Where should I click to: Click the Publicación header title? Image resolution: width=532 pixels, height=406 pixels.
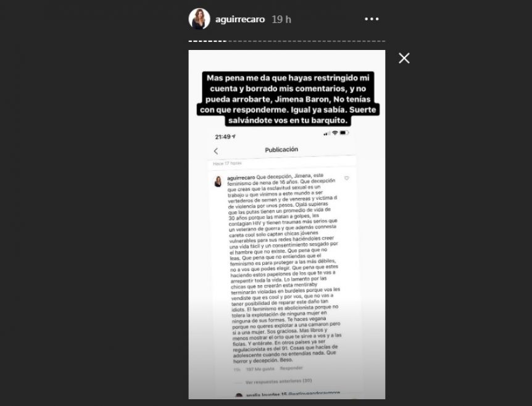point(281,149)
